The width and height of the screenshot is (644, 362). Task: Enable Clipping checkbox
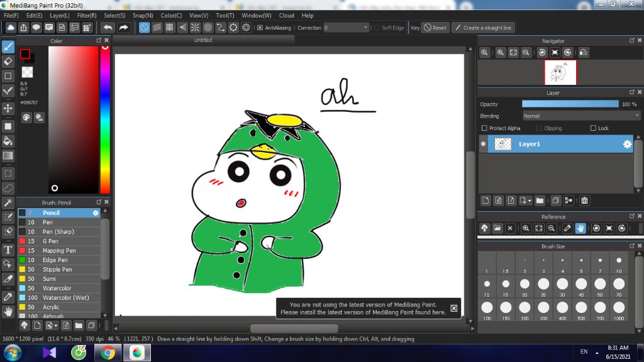click(539, 128)
